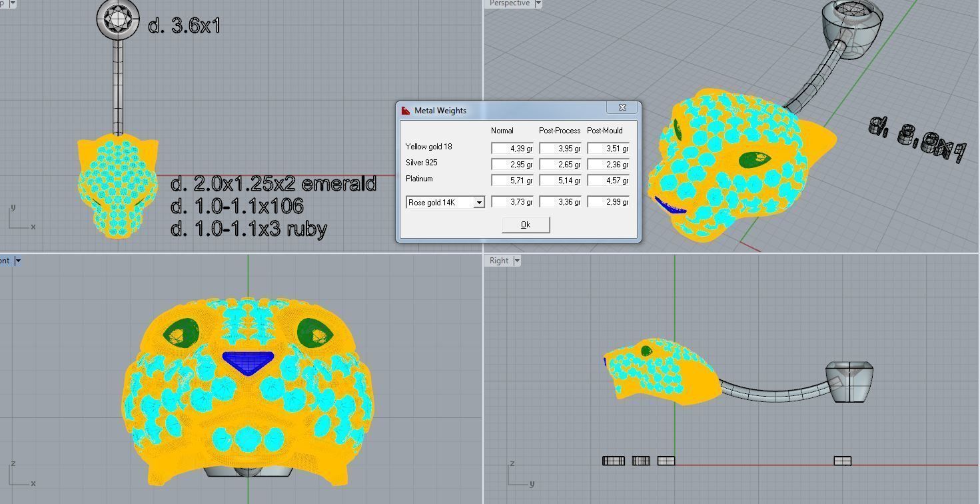This screenshot has width=980, height=504.
Task: Select the 'd. 1.0-1.1x106' annotation text
Action: click(x=237, y=206)
